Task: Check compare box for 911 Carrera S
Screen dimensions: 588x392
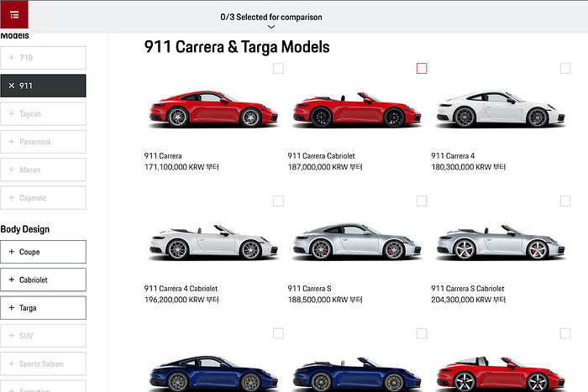Action: [422, 201]
